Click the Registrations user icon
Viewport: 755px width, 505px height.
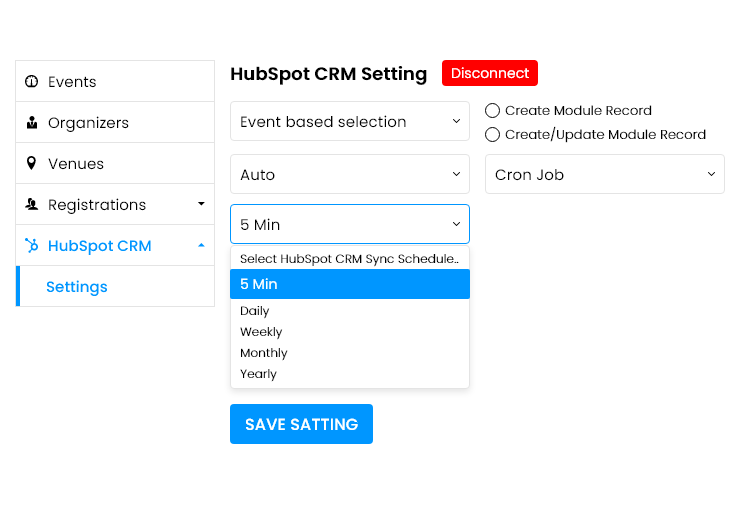click(x=32, y=204)
